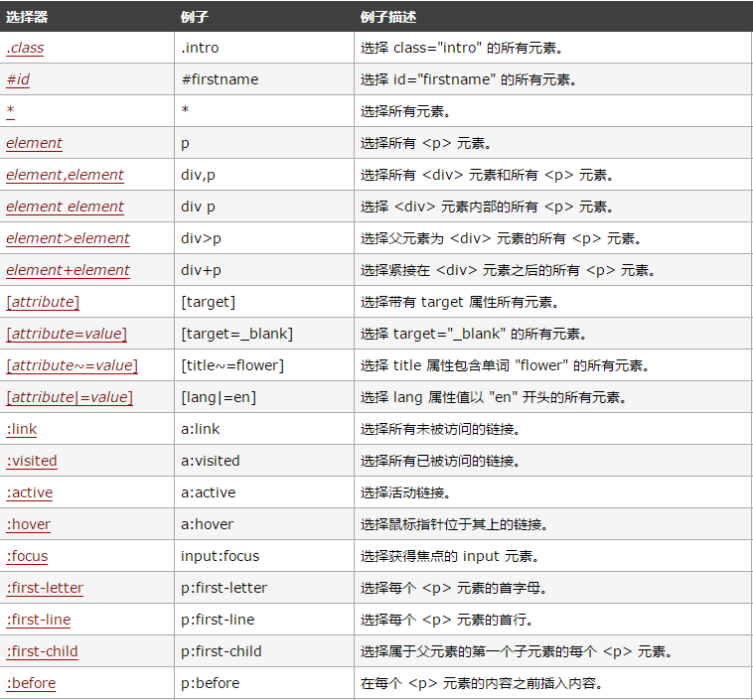Click description 选择 title 属性包含单词 "flower"

pos(464,365)
